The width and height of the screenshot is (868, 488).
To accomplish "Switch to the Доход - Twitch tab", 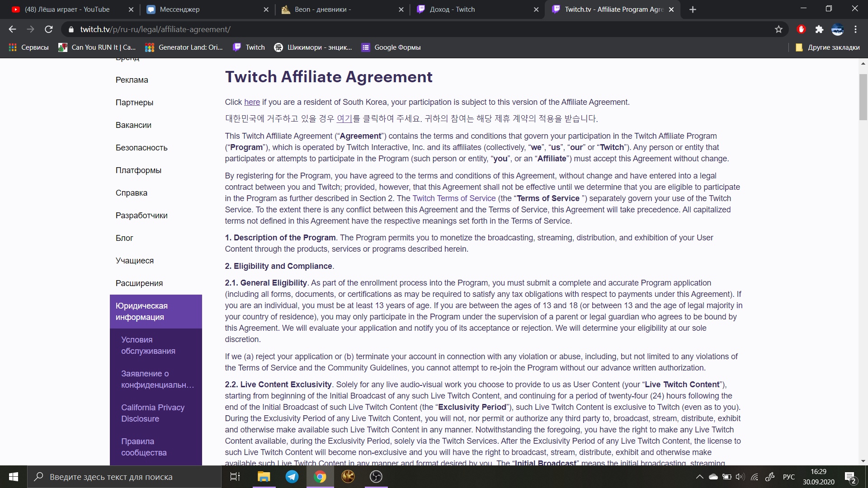I will click(x=477, y=9).
